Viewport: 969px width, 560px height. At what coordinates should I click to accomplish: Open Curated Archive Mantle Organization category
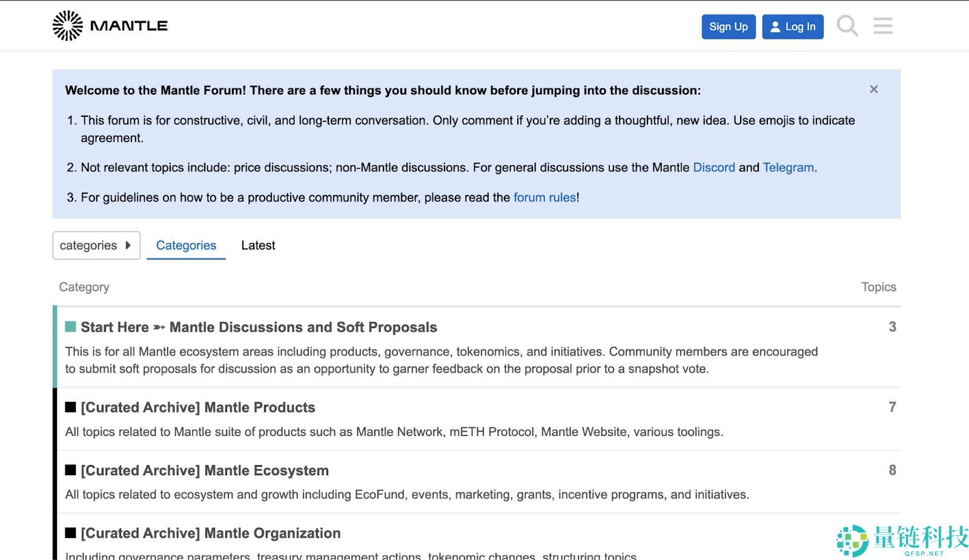click(211, 533)
